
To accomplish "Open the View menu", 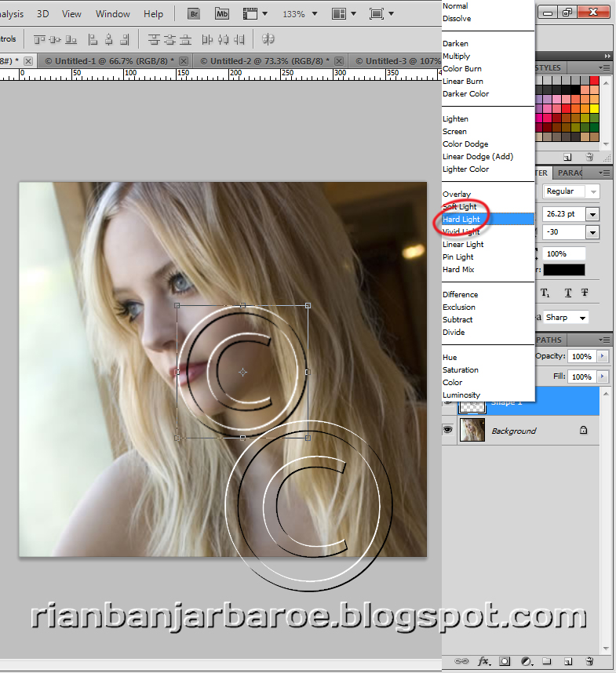I will pos(71,14).
